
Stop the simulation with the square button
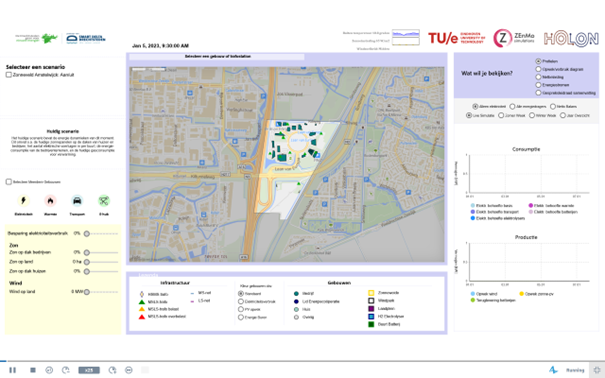(33, 370)
